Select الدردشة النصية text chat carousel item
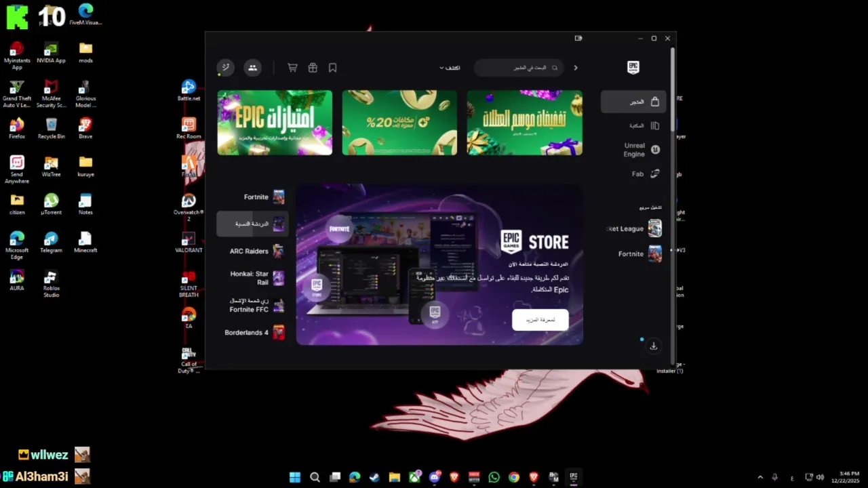The image size is (868, 488). (x=252, y=224)
